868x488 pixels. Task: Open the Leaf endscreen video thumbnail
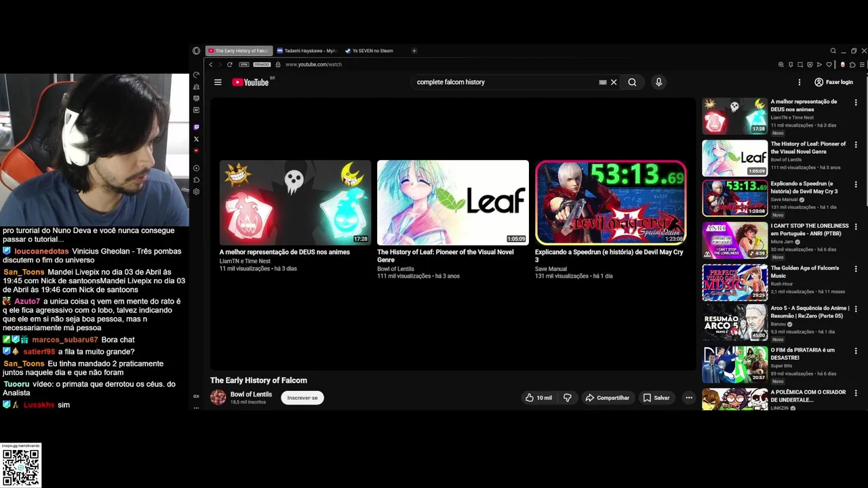453,202
